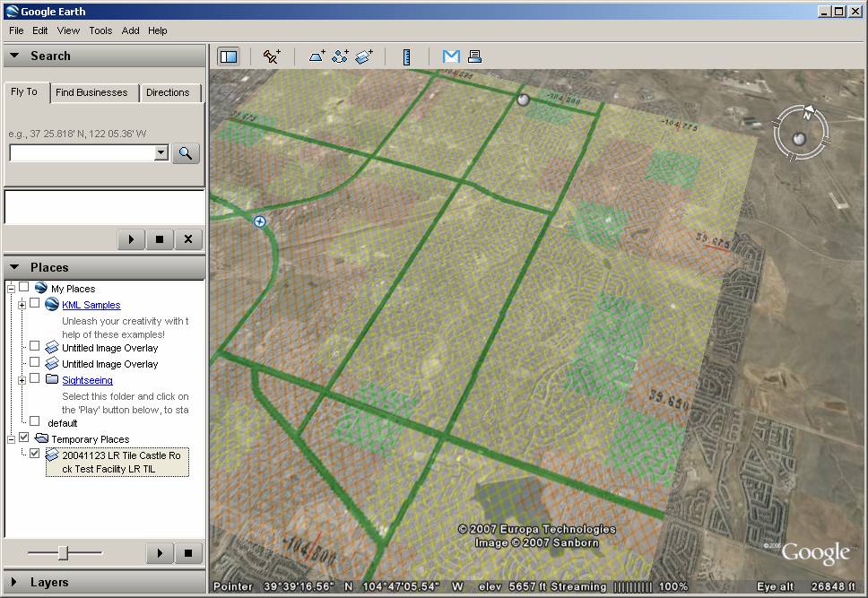868x598 pixels.
Task: Expand the Layers panel
Action: (14, 582)
